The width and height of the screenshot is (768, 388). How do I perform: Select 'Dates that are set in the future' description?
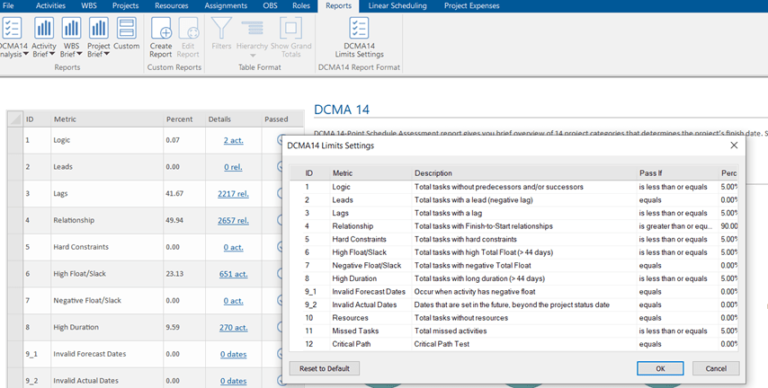tap(512, 305)
